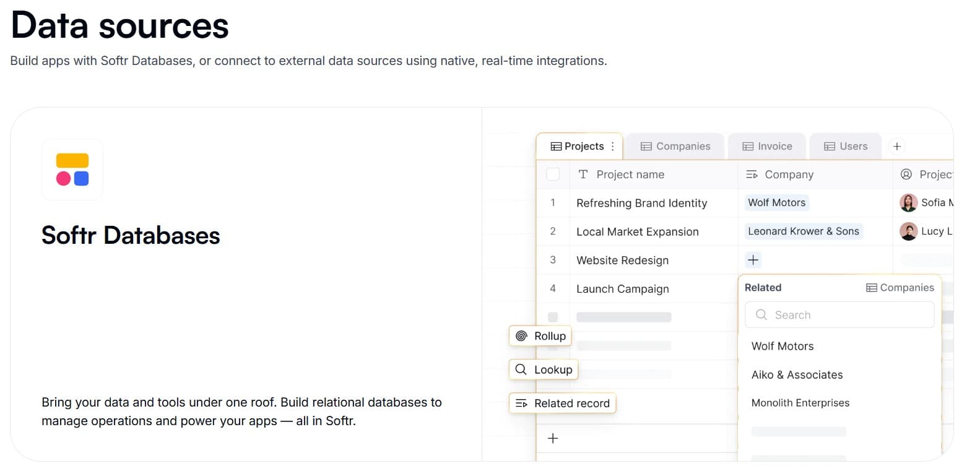Screen dimensions: 980x474
Task: Choose Monolith Enterprises from Related list
Action: [800, 403]
